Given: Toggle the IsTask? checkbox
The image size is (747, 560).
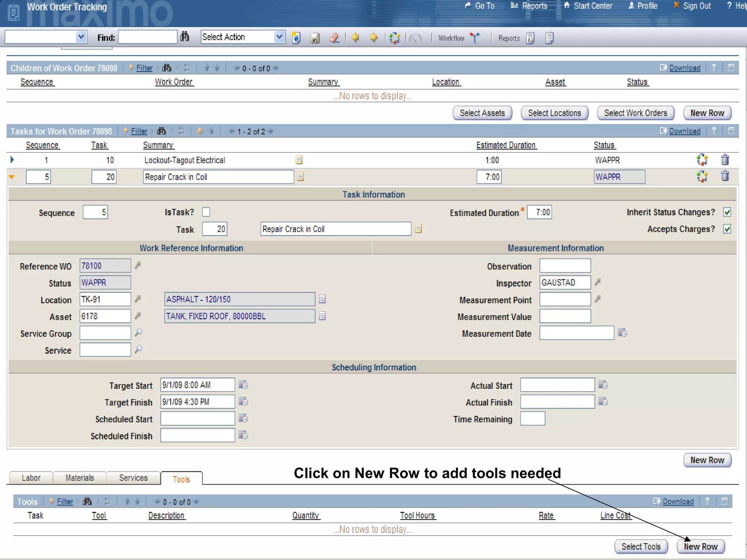Looking at the screenshot, I should [206, 212].
